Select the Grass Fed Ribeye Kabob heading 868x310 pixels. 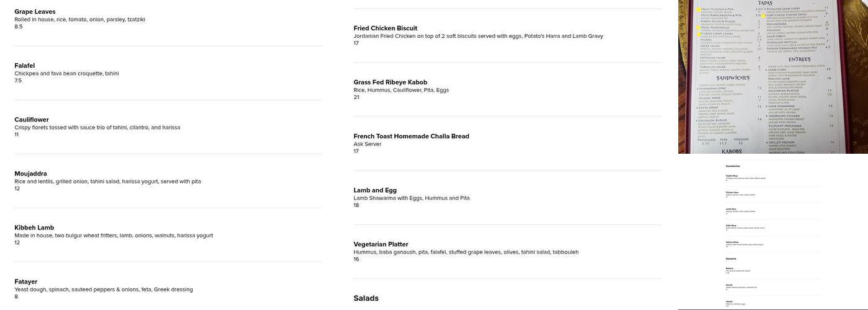click(x=390, y=82)
